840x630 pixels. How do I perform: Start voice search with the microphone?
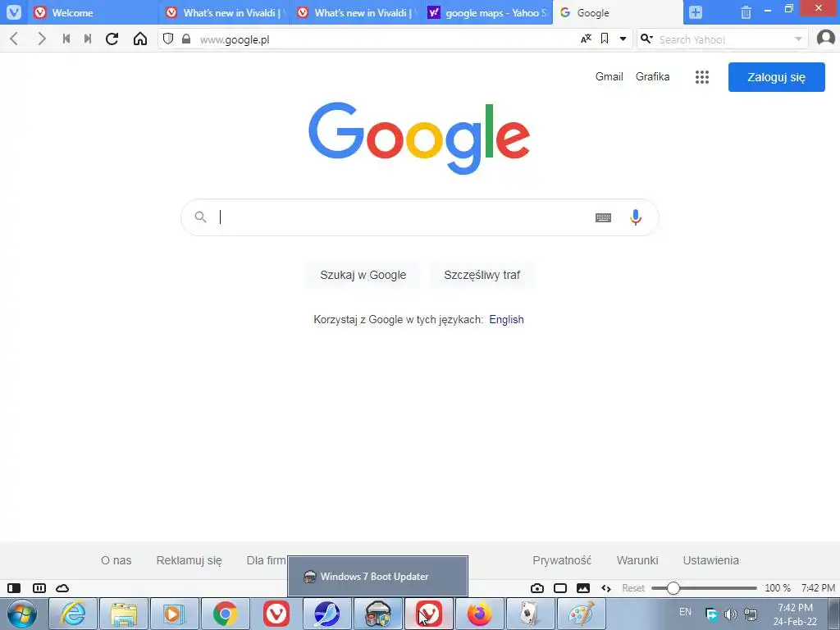click(636, 217)
